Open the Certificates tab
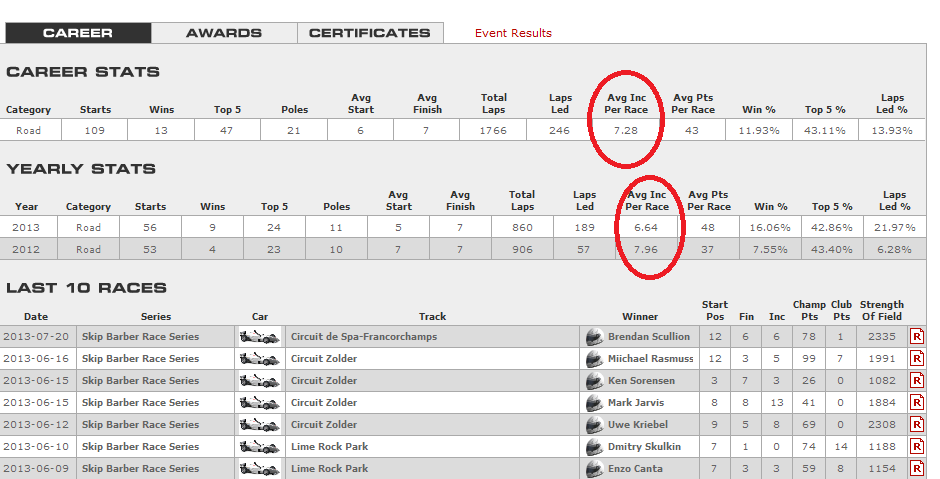The width and height of the screenshot is (940, 479). pyautogui.click(x=369, y=33)
